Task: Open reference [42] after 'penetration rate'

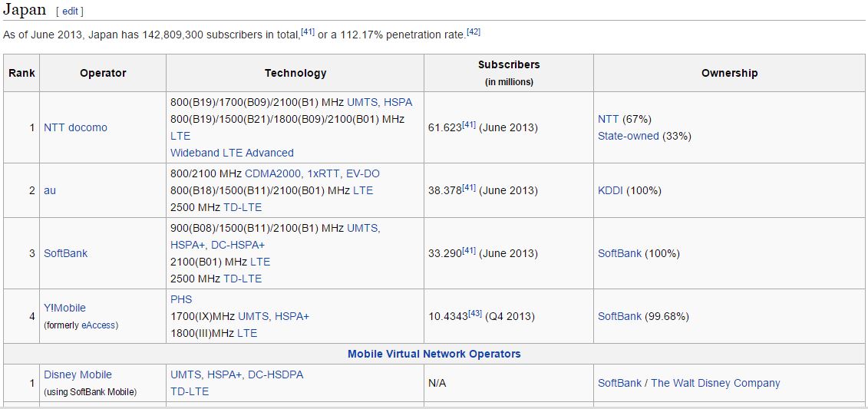Action: (474, 32)
